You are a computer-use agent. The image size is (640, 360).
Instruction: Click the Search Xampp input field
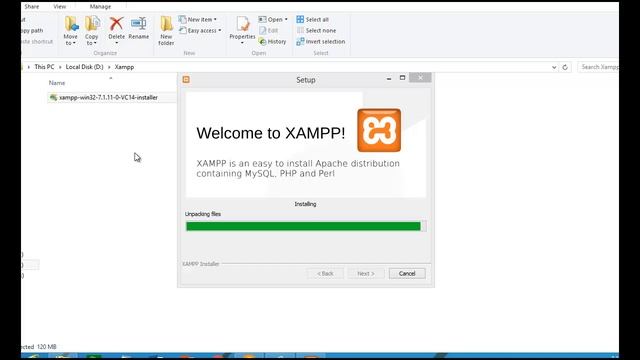click(598, 67)
